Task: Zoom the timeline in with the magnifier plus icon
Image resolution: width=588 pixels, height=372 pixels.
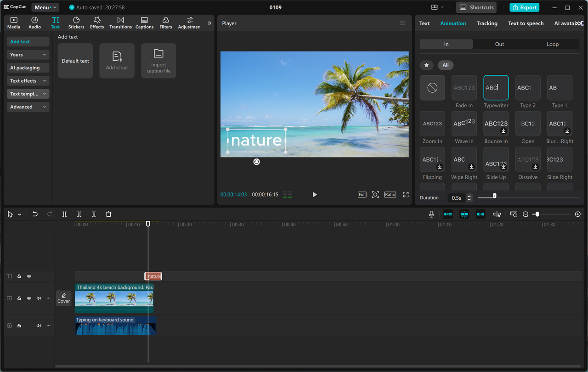Action: (578, 214)
